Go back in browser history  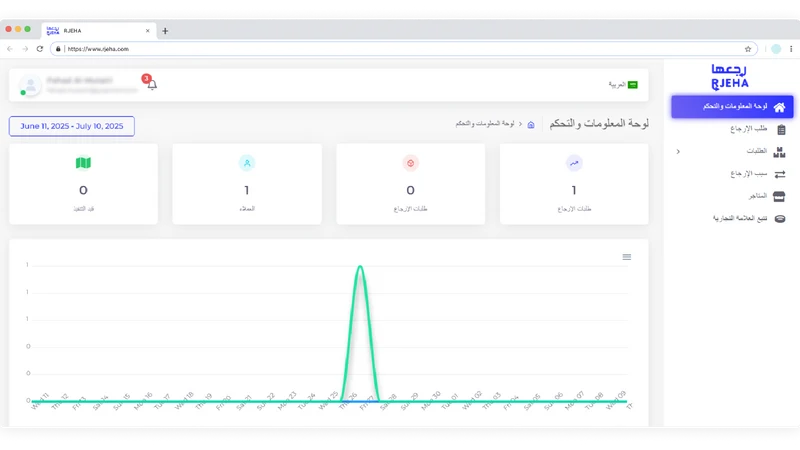pos(10,49)
